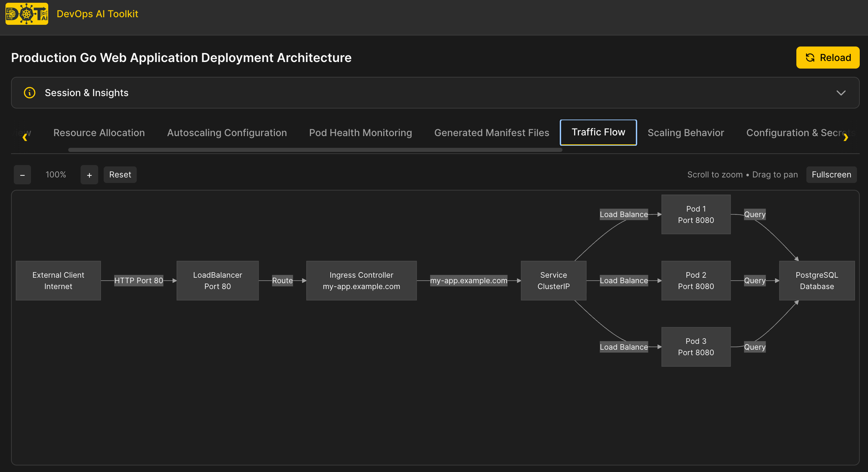Click the zoom out minus icon
Screen dimensions: 868x472
22,175
